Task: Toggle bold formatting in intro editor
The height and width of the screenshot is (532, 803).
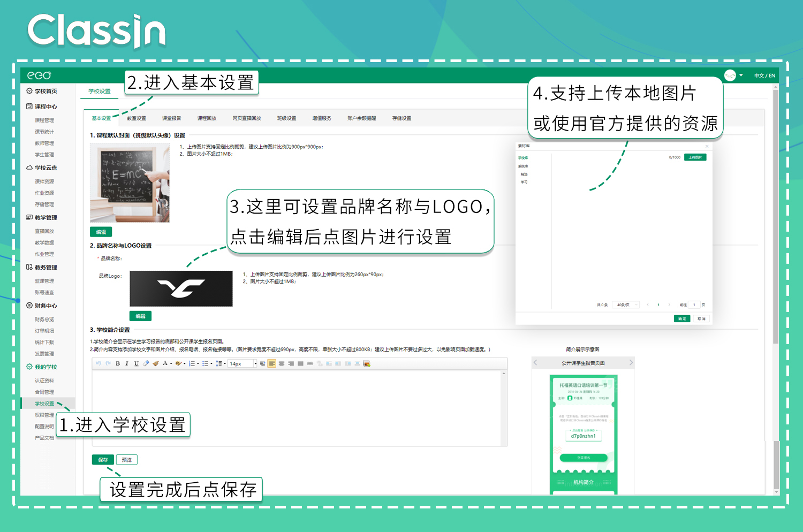Action: pyautogui.click(x=118, y=363)
